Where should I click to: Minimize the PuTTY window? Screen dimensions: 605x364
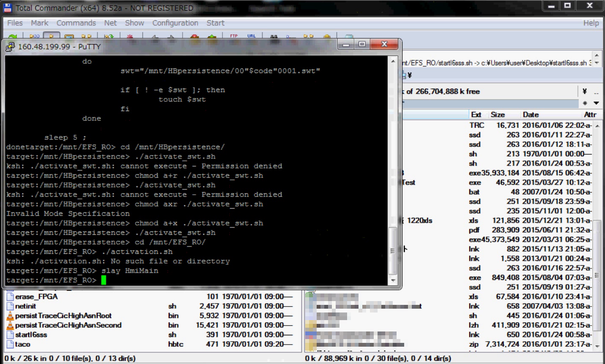(x=347, y=44)
